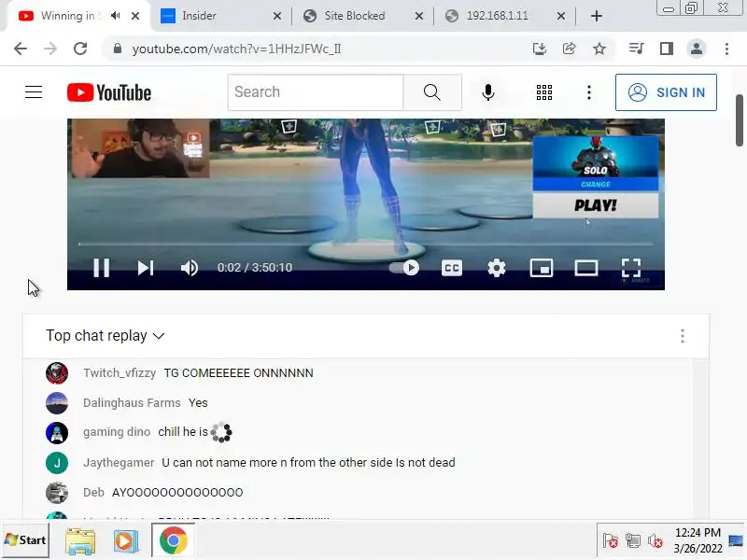The width and height of the screenshot is (747, 560).
Task: Open chat panel options menu
Action: [683, 336]
